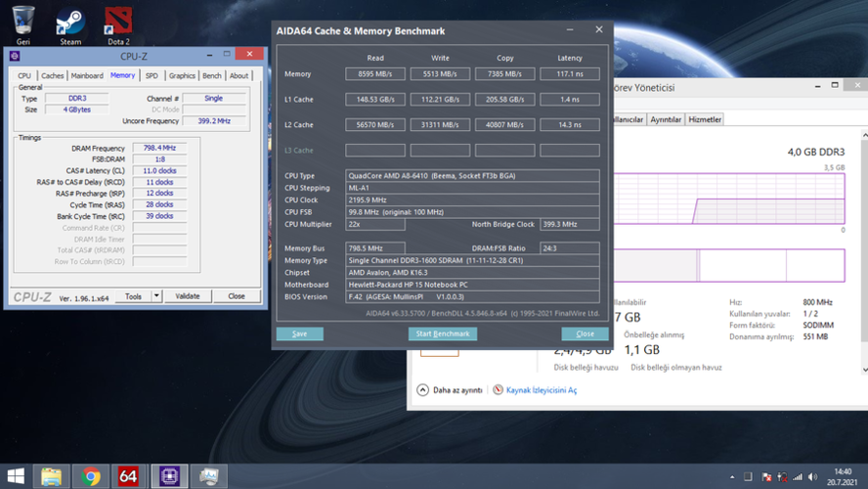The image size is (868, 489).
Task: Switch to Task Manager in the taskbar
Action: [x=209, y=476]
